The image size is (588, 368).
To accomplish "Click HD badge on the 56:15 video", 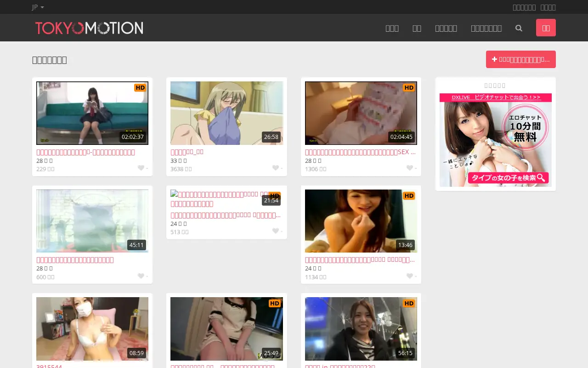I will click(x=409, y=303).
